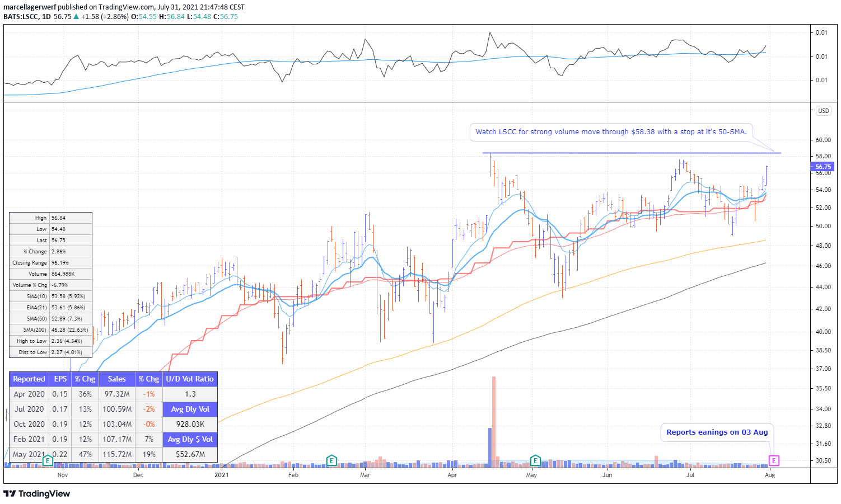Select the blue 56.75 current price tag

(x=823, y=167)
